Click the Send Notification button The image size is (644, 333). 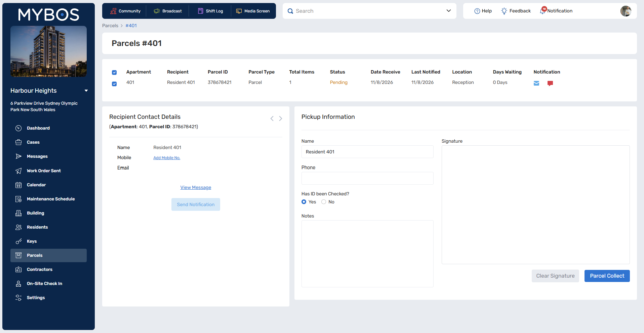tap(196, 204)
